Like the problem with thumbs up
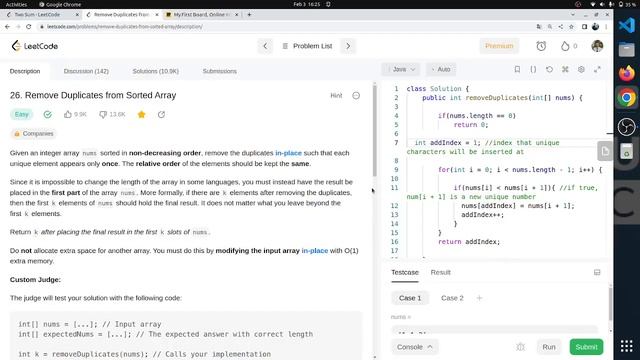 coord(68,114)
